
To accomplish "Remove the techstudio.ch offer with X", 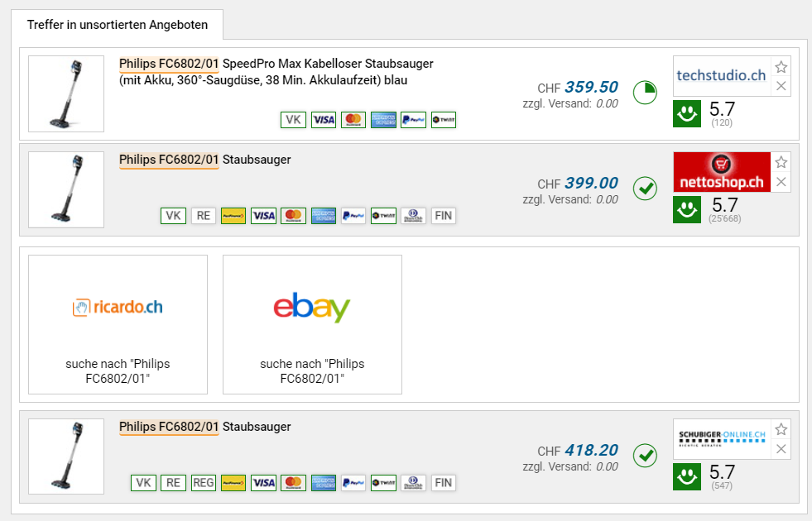I will point(781,86).
